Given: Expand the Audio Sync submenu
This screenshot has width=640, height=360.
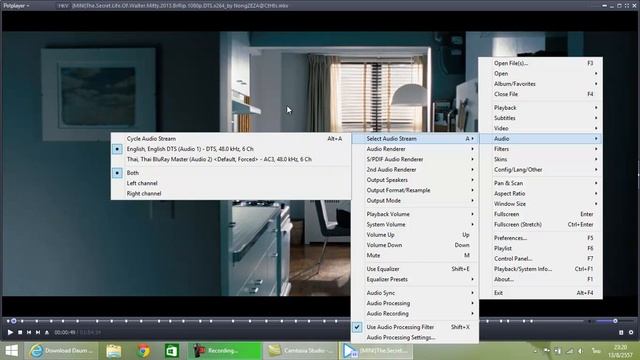Looking at the screenshot, I should 415,293.
